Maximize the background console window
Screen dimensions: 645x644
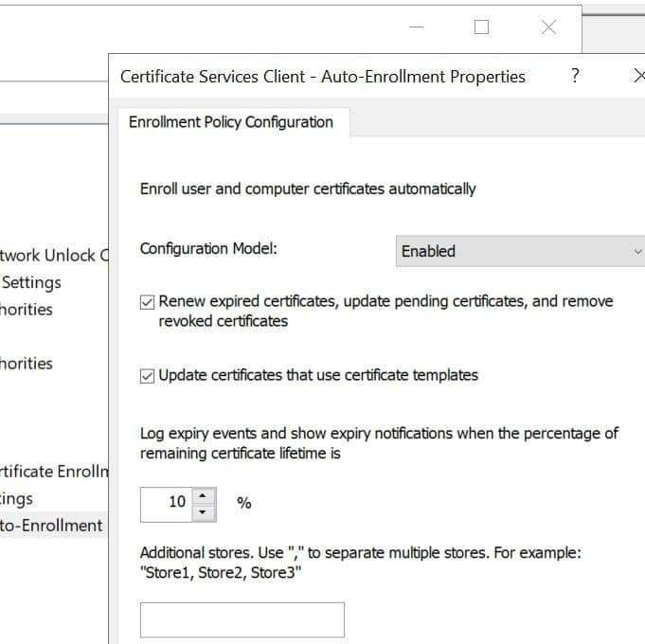(481, 27)
